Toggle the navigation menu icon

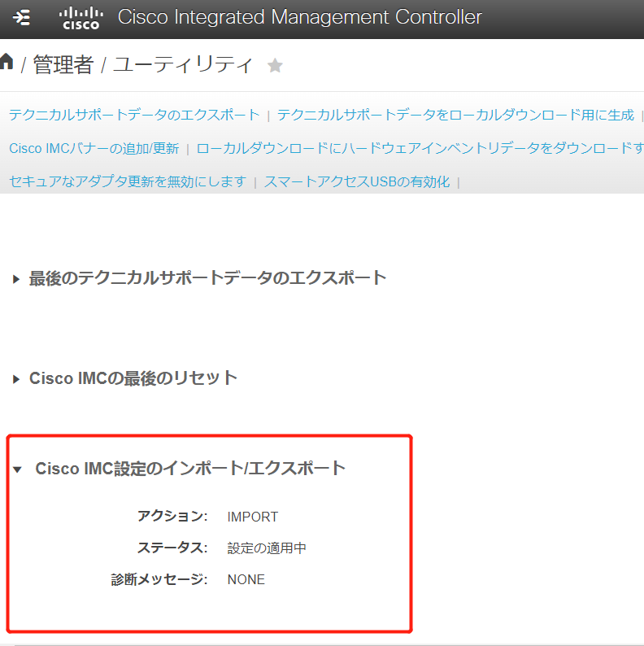pyautogui.click(x=21, y=18)
